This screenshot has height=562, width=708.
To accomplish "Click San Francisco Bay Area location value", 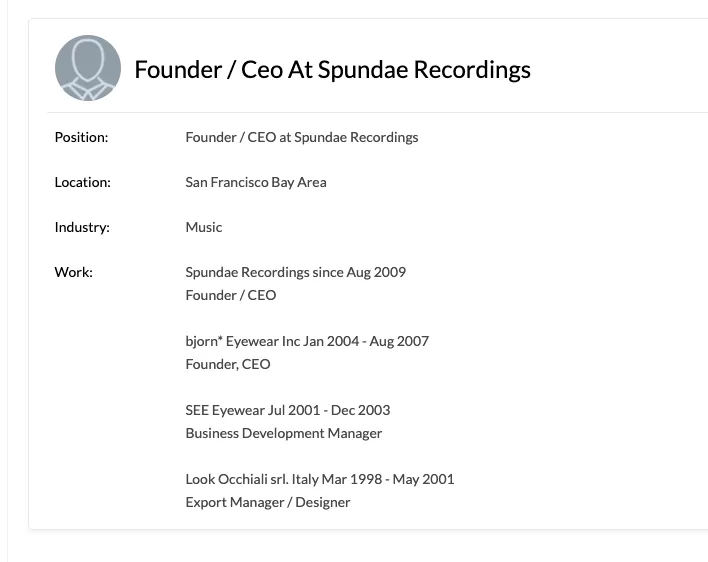I will click(256, 182).
